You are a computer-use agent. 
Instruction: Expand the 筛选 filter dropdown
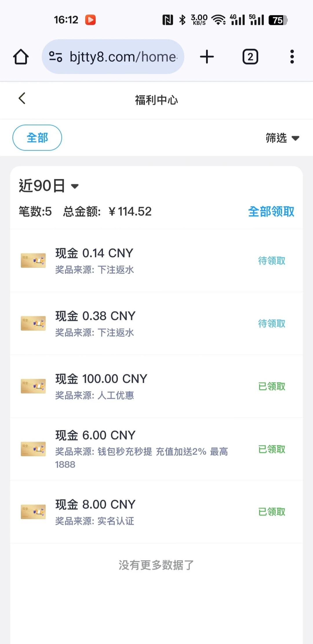click(x=282, y=138)
